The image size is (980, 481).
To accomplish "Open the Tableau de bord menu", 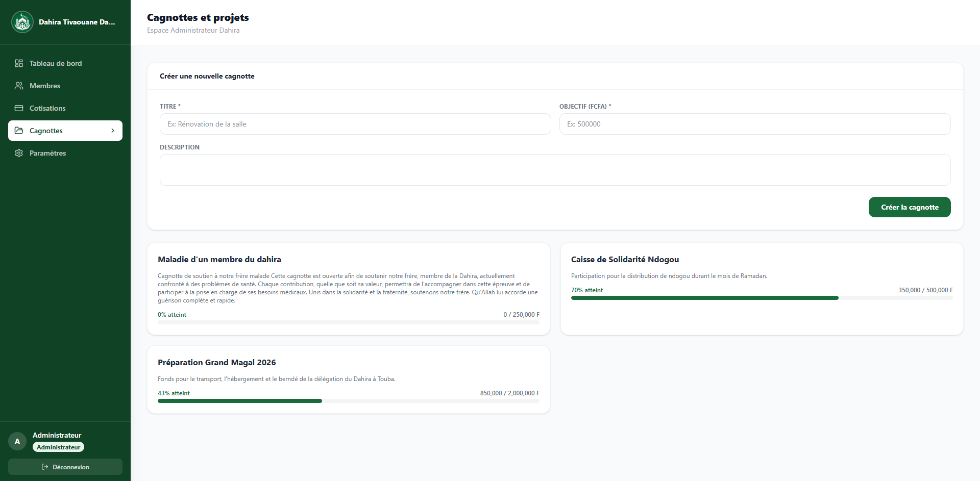I will [x=65, y=63].
